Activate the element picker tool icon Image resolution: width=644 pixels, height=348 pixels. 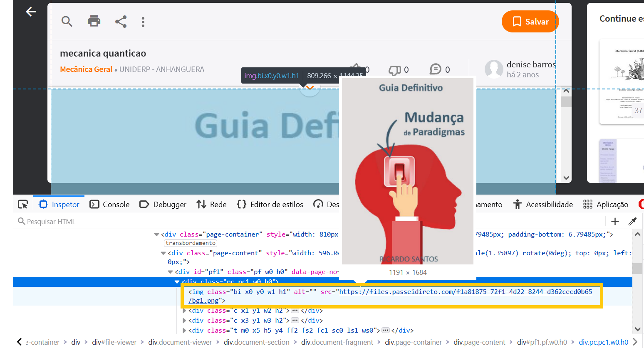[23, 204]
